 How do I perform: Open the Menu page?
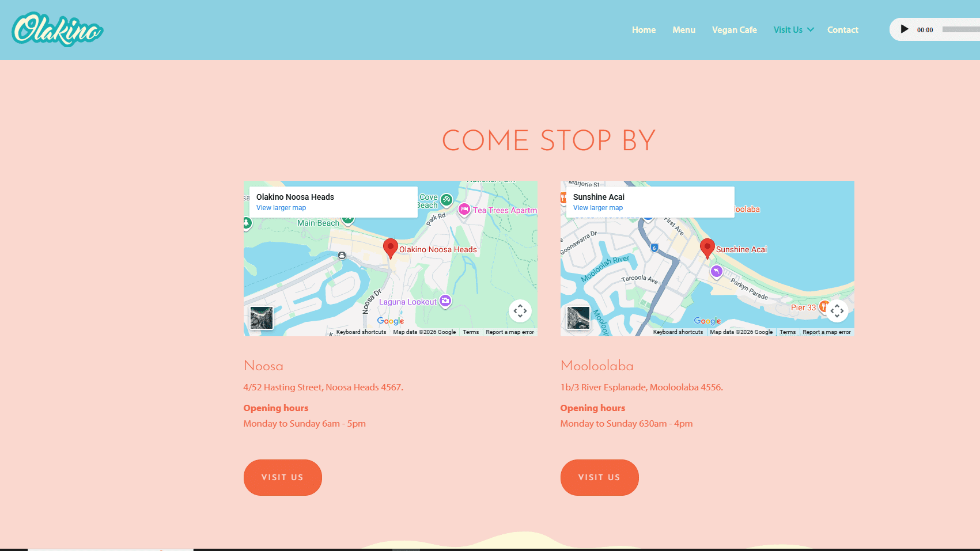coord(684,30)
